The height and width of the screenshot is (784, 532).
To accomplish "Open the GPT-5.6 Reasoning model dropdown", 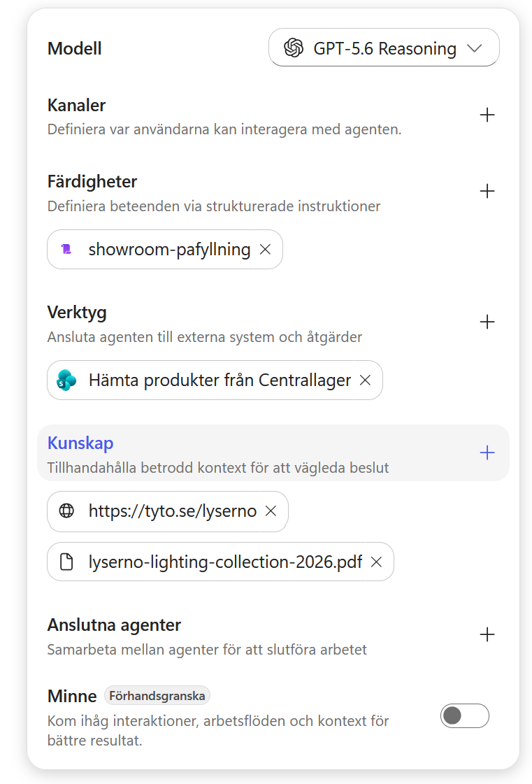I will pyautogui.click(x=384, y=48).
